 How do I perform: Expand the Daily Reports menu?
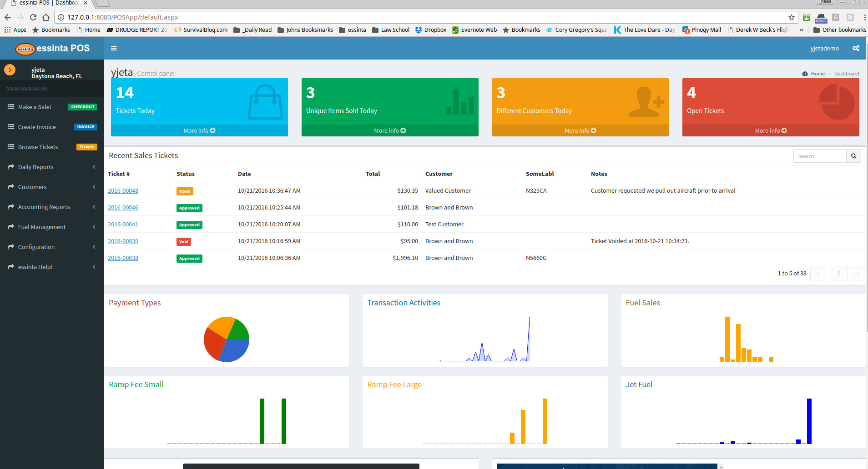coord(52,167)
